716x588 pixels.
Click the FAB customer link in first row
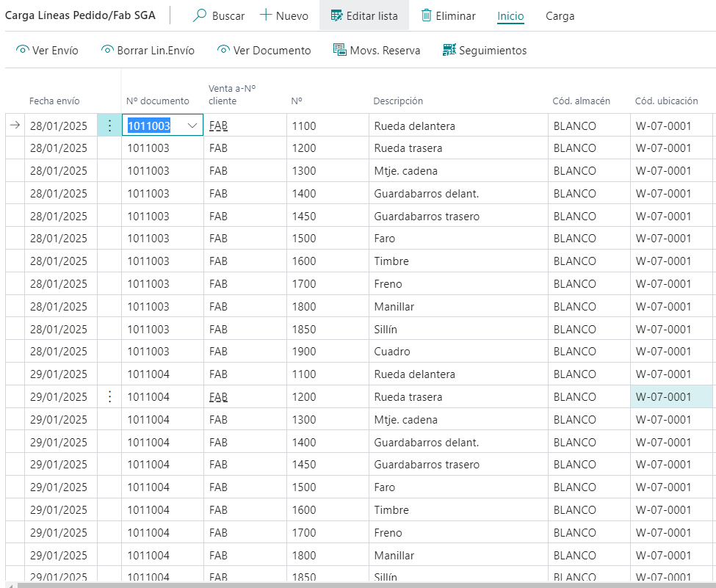218,126
